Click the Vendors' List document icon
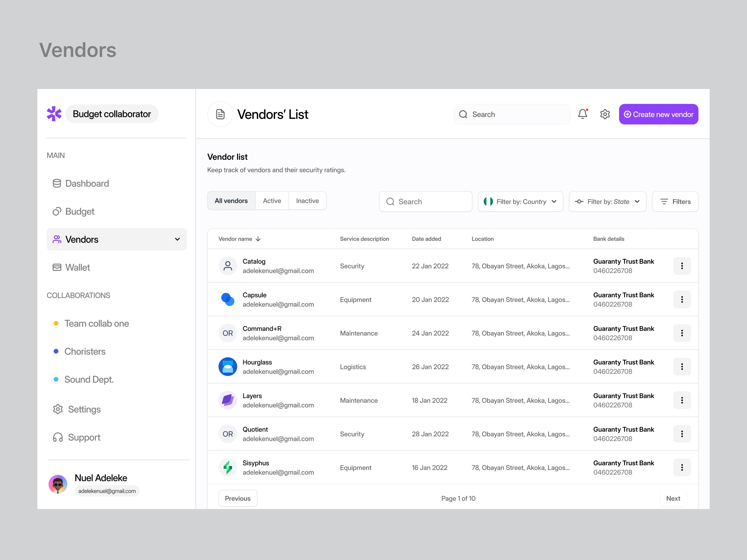 point(220,114)
